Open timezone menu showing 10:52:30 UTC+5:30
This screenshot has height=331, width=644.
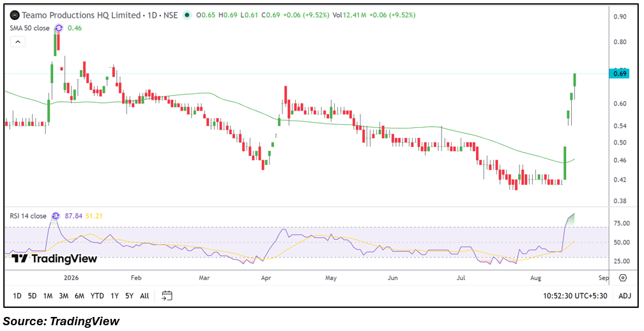575,296
